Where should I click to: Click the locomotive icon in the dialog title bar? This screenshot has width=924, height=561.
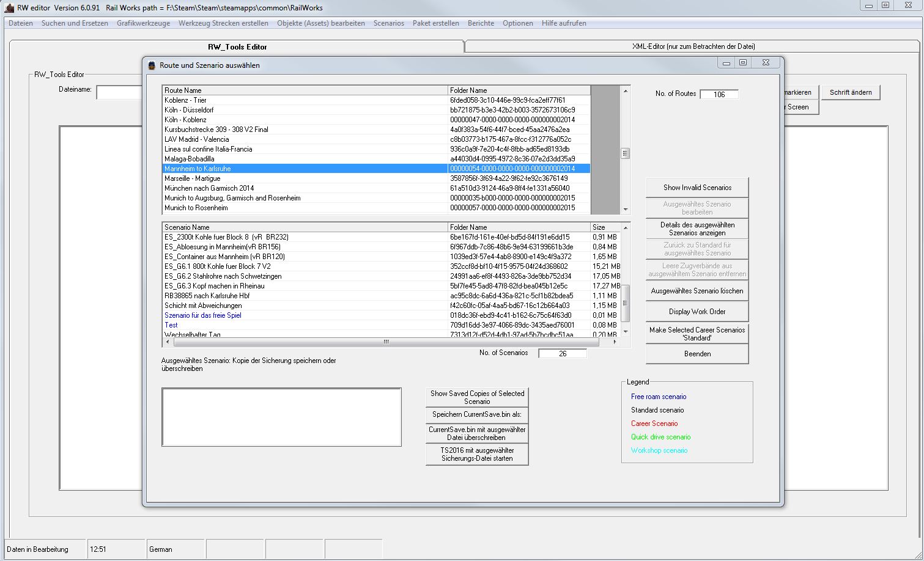pos(152,65)
